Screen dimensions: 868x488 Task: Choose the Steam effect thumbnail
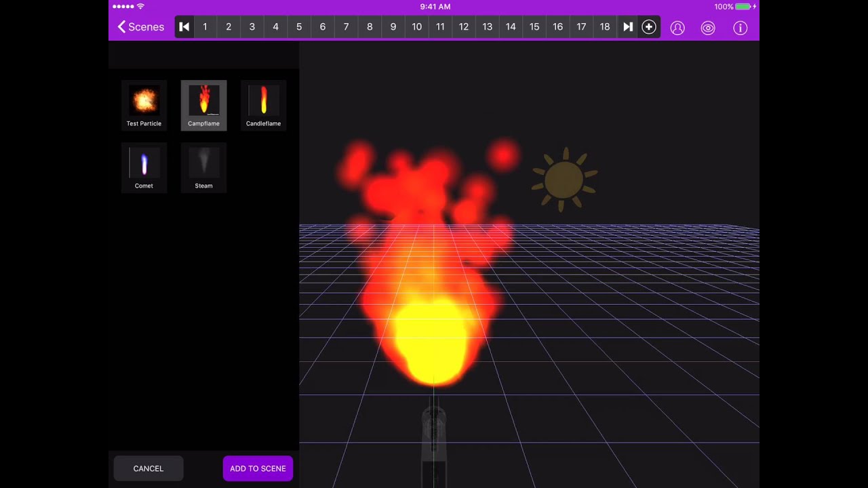(203, 167)
